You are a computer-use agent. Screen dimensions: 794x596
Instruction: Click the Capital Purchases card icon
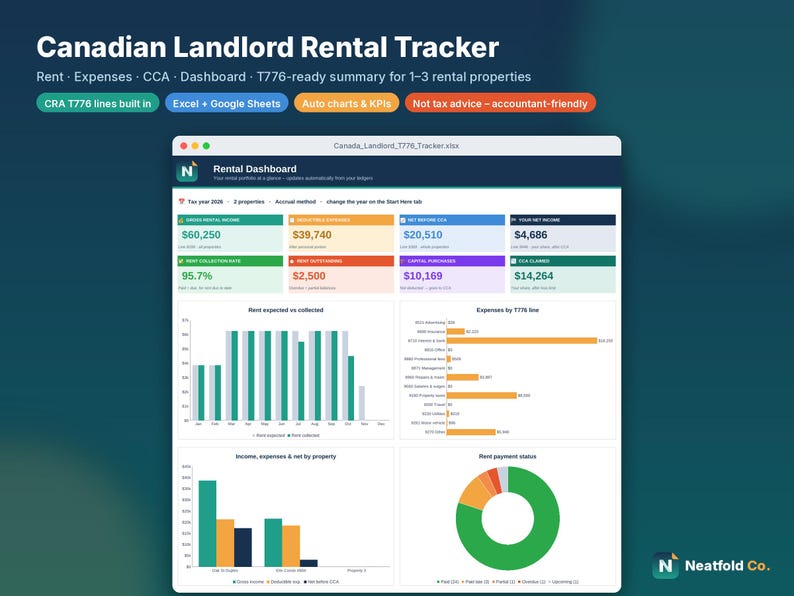(403, 261)
